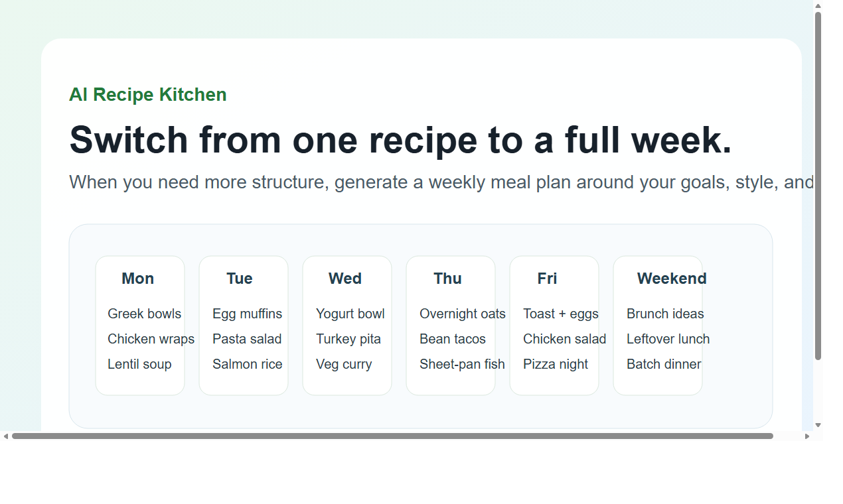Open the Pizza night entry

coord(555,364)
